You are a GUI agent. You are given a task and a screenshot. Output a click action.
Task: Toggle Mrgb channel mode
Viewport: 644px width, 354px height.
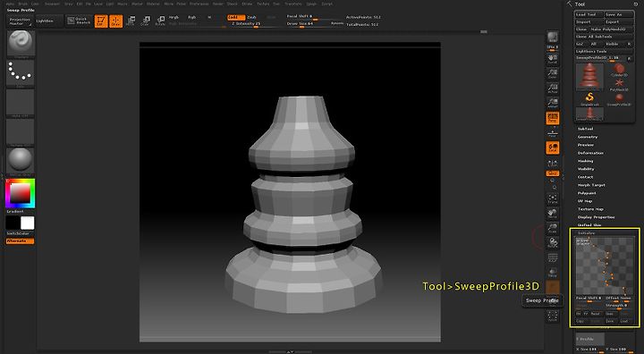[174, 18]
